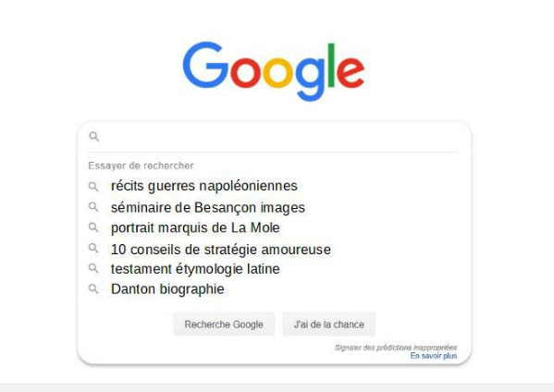The height and width of the screenshot is (392, 554).
Task: Click the search magnifier icon in search box
Action: point(94,136)
